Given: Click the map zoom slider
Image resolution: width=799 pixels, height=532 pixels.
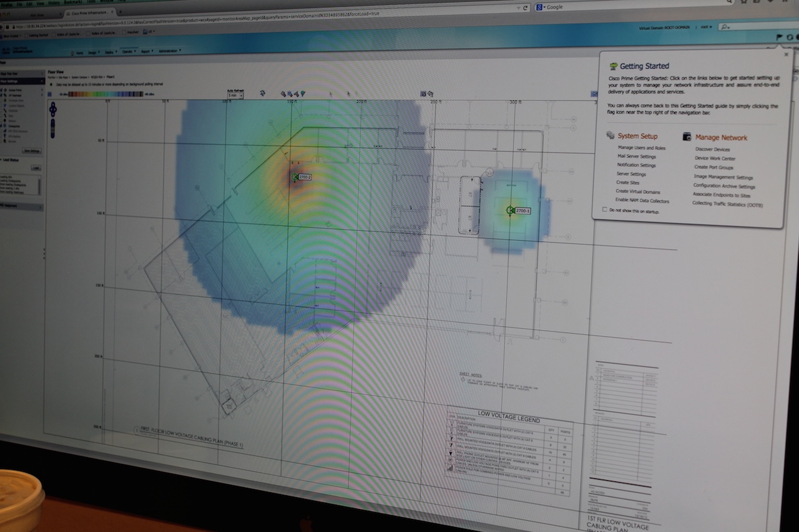Looking at the screenshot, I should [52, 128].
